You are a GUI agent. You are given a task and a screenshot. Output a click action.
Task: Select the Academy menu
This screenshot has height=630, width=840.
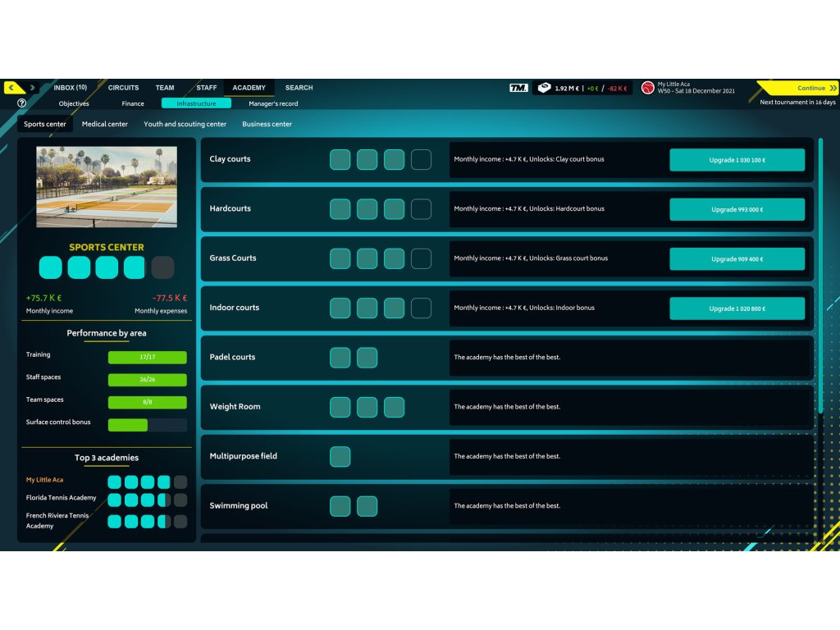pos(249,87)
